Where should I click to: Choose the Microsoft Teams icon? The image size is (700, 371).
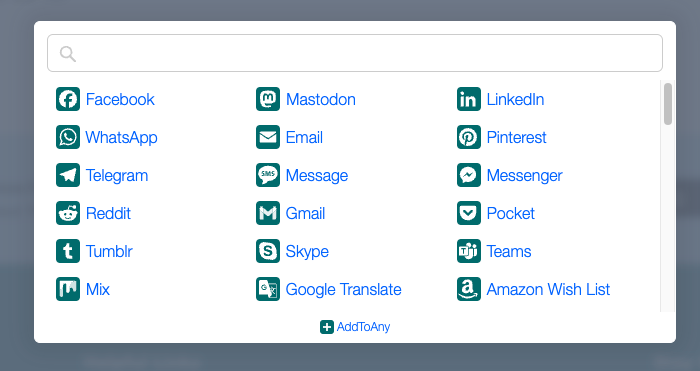pyautogui.click(x=469, y=251)
